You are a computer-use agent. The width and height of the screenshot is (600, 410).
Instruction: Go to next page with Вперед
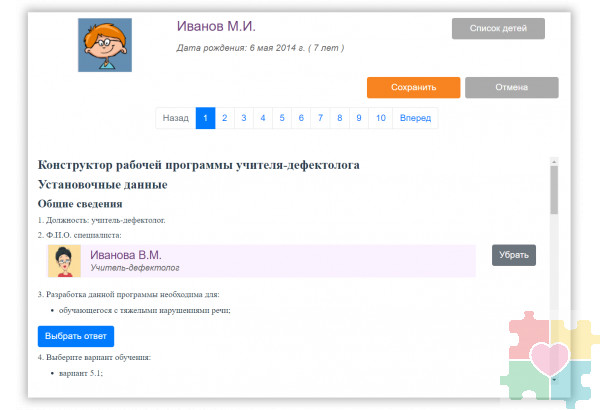click(415, 118)
